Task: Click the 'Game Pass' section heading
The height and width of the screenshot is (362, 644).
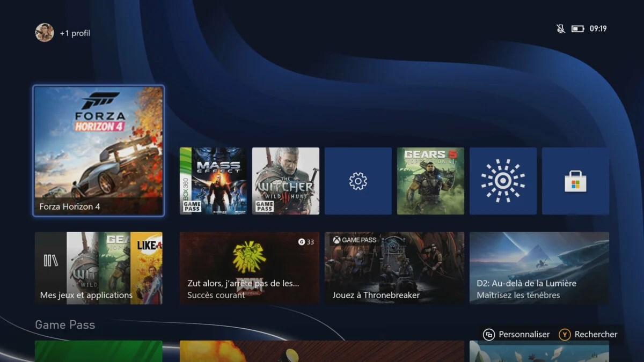Action: click(x=65, y=324)
